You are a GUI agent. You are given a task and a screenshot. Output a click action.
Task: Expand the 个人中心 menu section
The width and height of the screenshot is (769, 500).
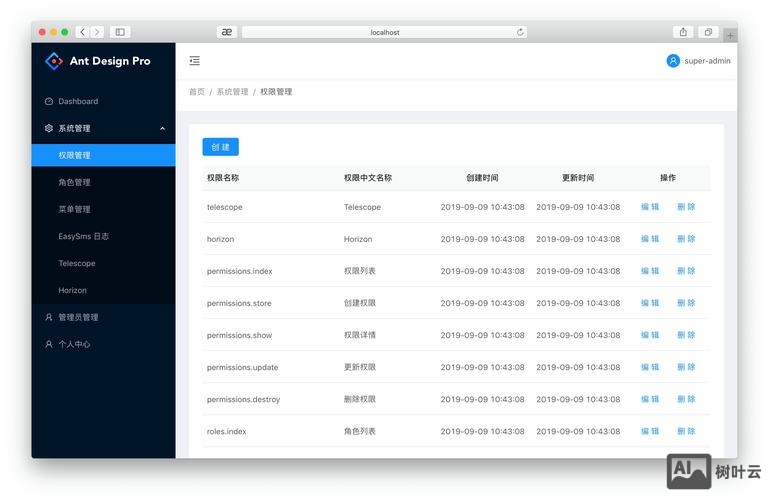(x=74, y=344)
